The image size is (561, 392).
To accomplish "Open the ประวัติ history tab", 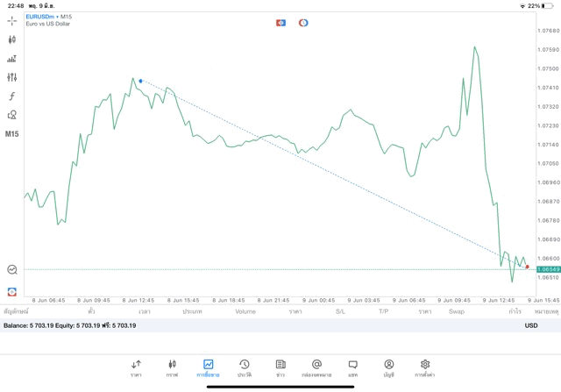I will [x=245, y=367].
